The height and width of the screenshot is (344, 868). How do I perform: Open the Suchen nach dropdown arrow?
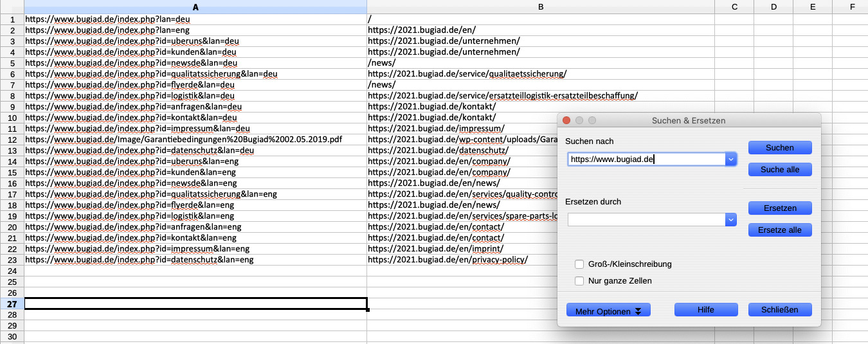pyautogui.click(x=730, y=159)
